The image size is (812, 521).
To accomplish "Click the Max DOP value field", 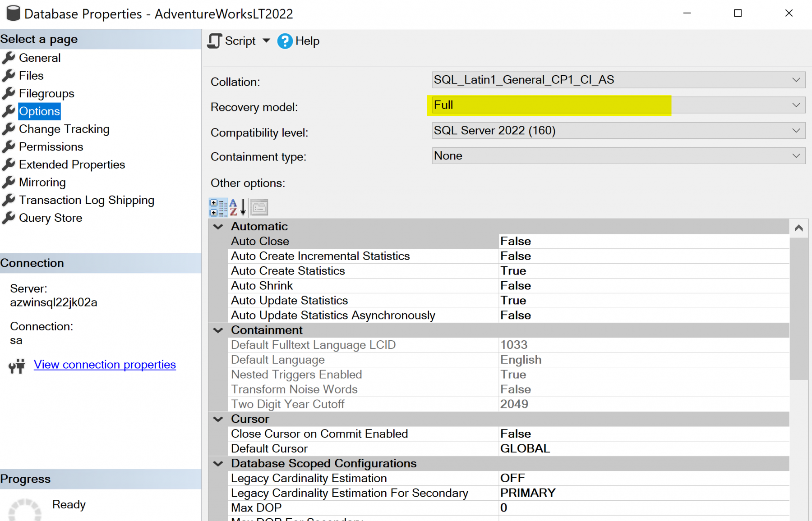I will [644, 508].
